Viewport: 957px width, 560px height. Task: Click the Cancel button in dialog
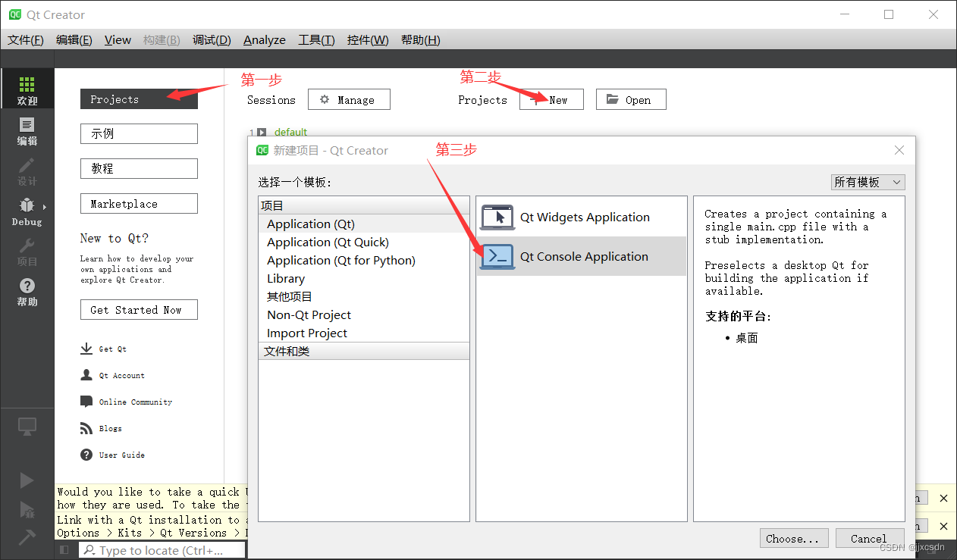point(870,539)
